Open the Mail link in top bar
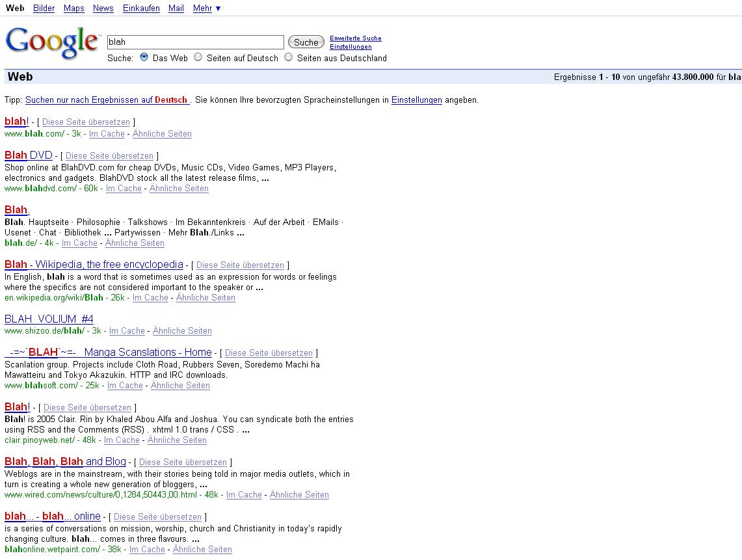 tap(176, 8)
